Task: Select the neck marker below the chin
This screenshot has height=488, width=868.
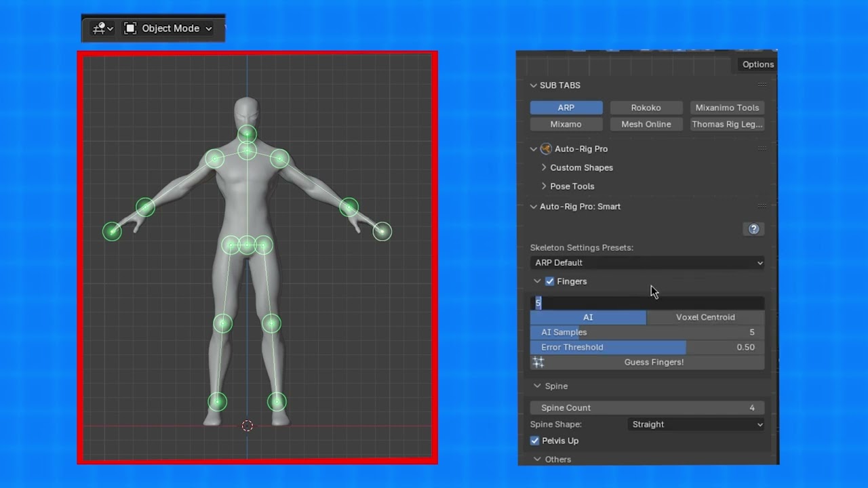Action: [247, 150]
